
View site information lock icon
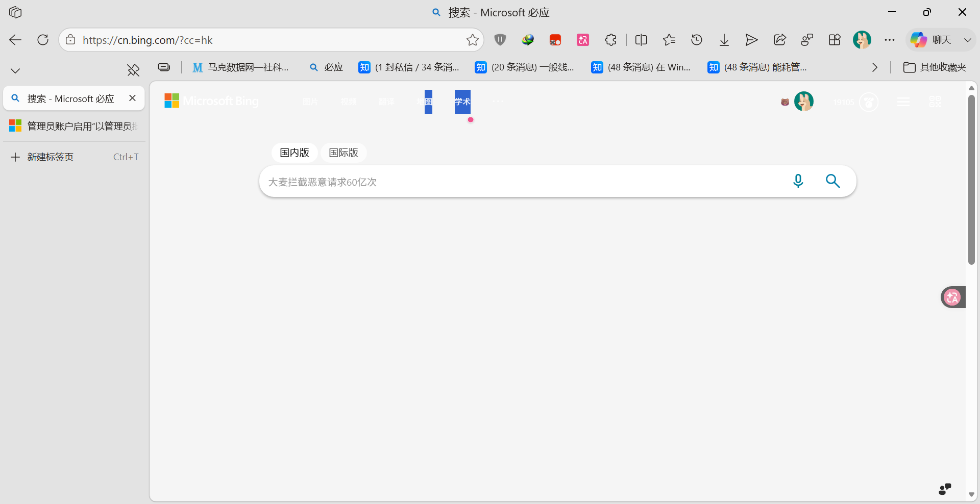pyautogui.click(x=70, y=40)
